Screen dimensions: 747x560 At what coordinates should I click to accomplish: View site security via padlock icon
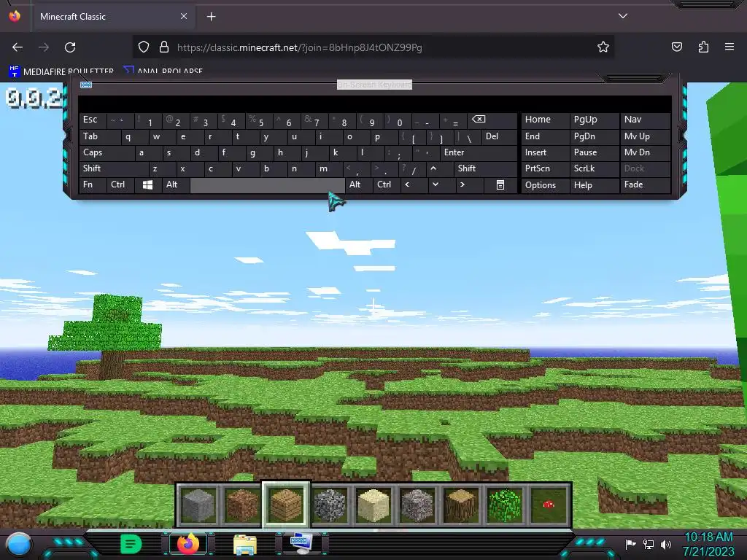pos(164,47)
